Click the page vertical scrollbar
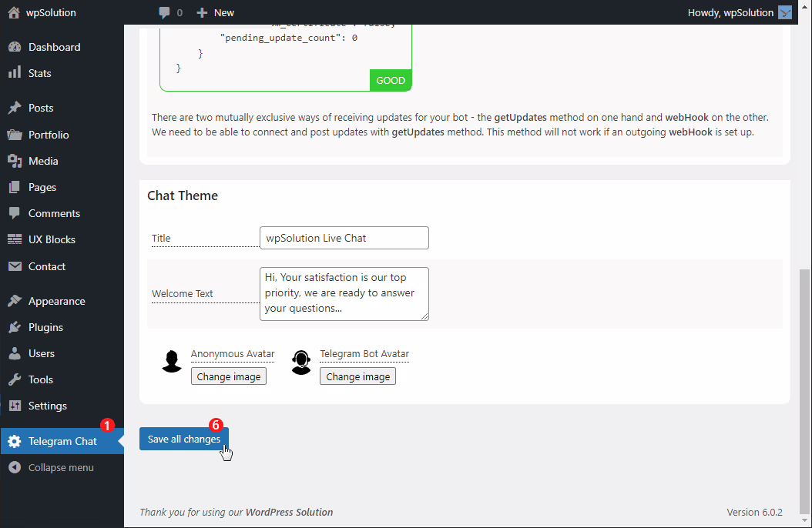Image resolution: width=812 pixels, height=528 pixels. tap(805, 385)
